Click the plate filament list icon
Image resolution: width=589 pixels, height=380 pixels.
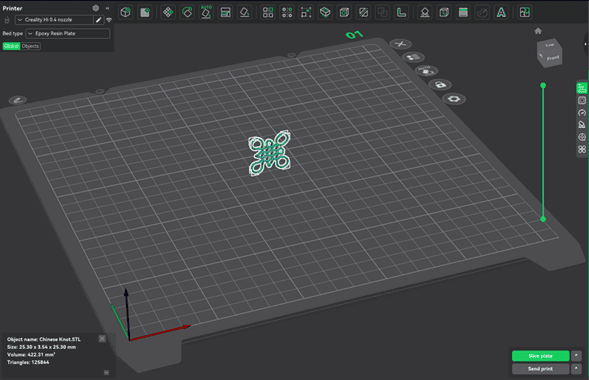click(x=414, y=57)
